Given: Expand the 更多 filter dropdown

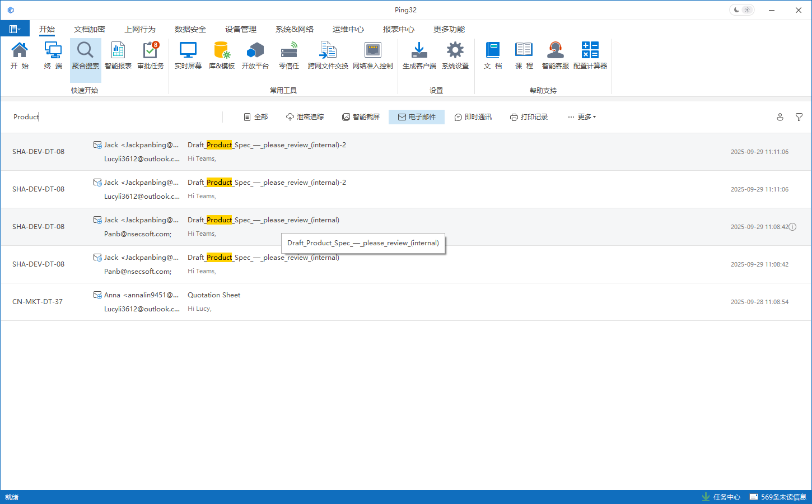Looking at the screenshot, I should click(x=582, y=117).
